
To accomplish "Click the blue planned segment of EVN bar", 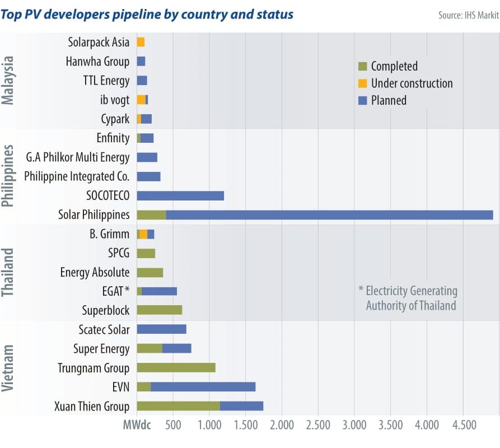I will coord(203,387).
